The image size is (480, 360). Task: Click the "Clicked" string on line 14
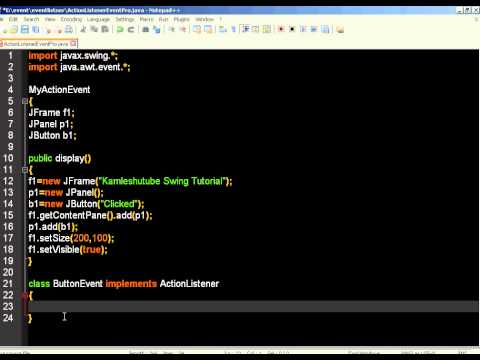pyautogui.click(x=119, y=204)
